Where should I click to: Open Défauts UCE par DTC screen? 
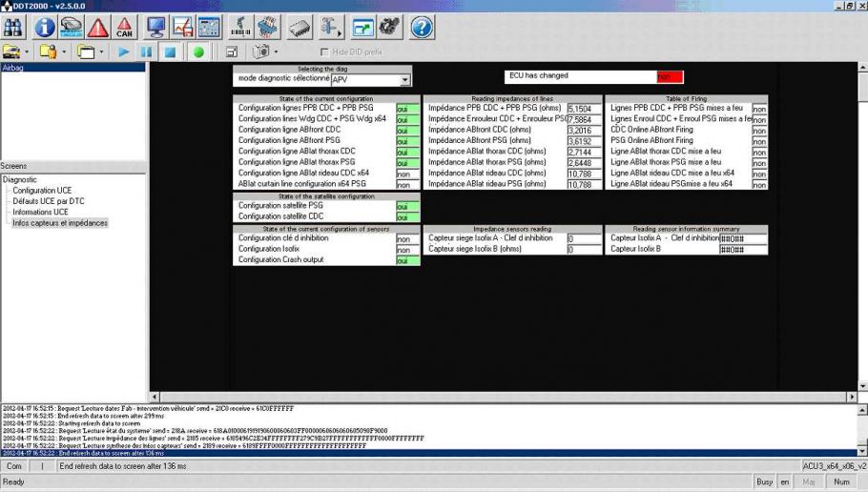tap(49, 201)
